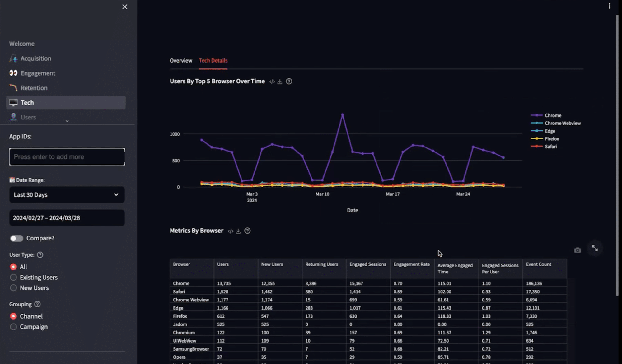Enable the Compare? toggle

point(16,238)
